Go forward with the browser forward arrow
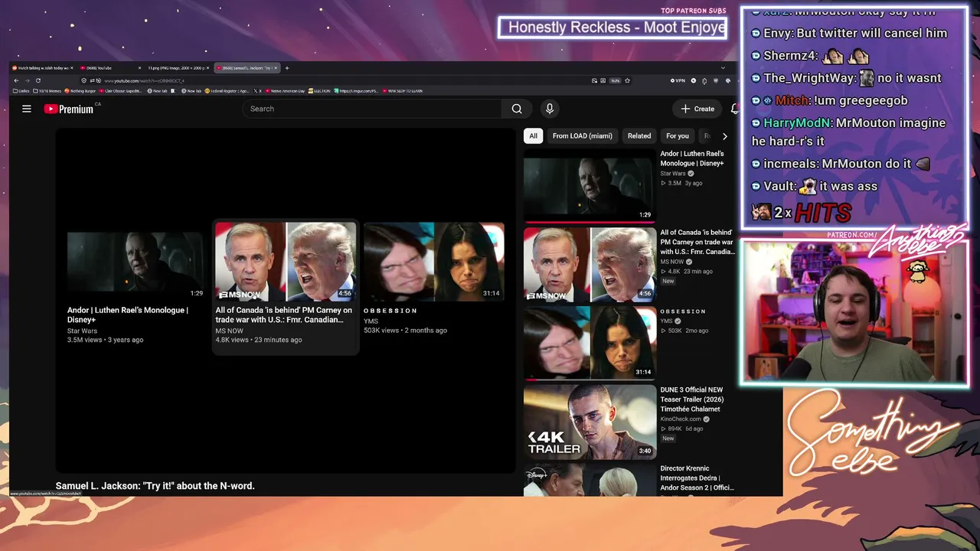 pos(27,80)
